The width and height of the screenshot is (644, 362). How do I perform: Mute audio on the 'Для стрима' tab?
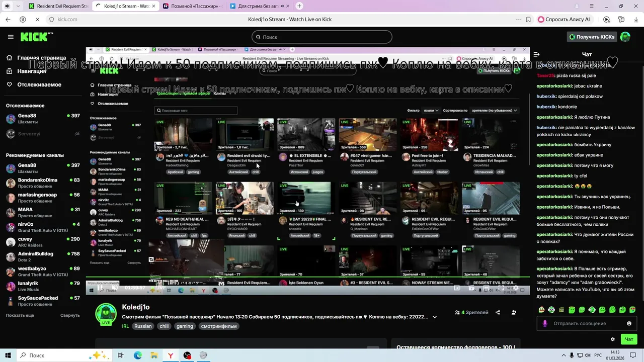(x=282, y=6)
